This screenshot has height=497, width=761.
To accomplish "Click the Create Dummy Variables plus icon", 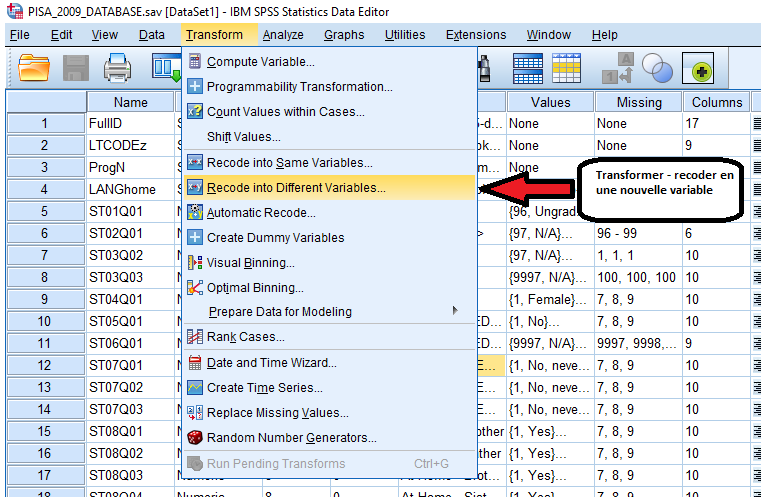I will [x=195, y=237].
